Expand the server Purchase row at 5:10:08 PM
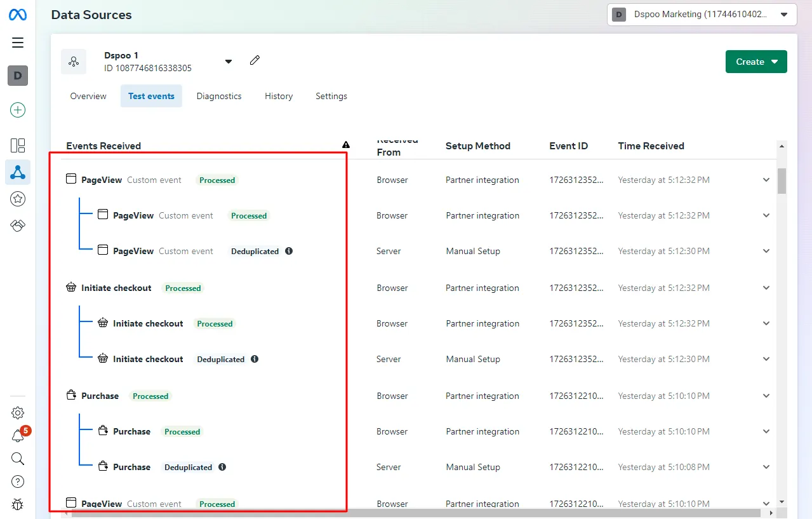Viewport: 812px width, 519px height. pos(766,467)
